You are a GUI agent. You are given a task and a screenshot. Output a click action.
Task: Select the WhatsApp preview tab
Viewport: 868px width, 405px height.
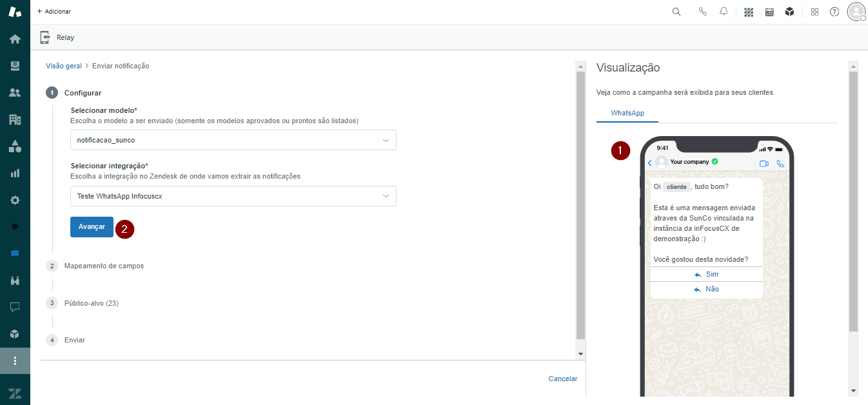tap(627, 113)
